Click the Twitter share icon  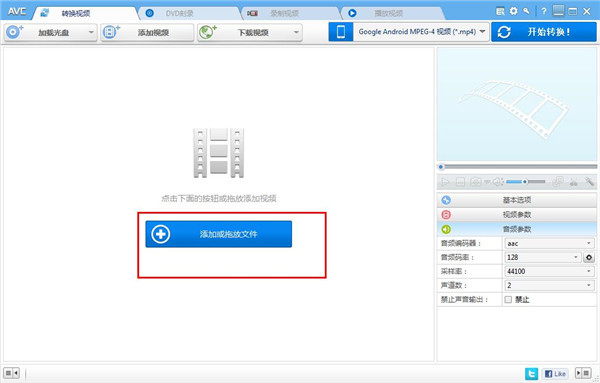click(x=531, y=373)
